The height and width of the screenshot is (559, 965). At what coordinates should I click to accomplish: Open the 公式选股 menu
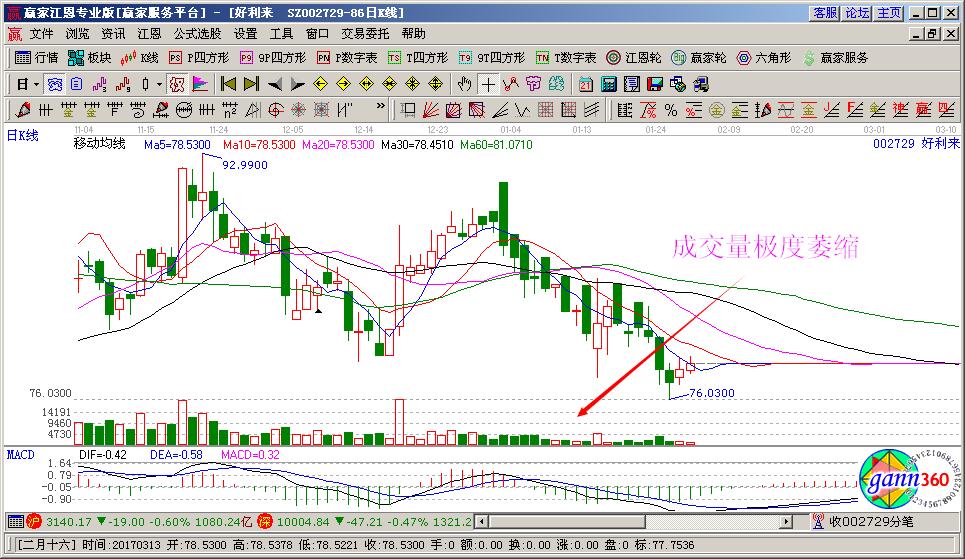click(x=198, y=33)
